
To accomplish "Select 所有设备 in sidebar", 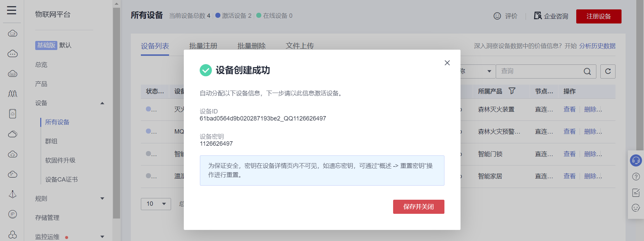I will click(57, 122).
